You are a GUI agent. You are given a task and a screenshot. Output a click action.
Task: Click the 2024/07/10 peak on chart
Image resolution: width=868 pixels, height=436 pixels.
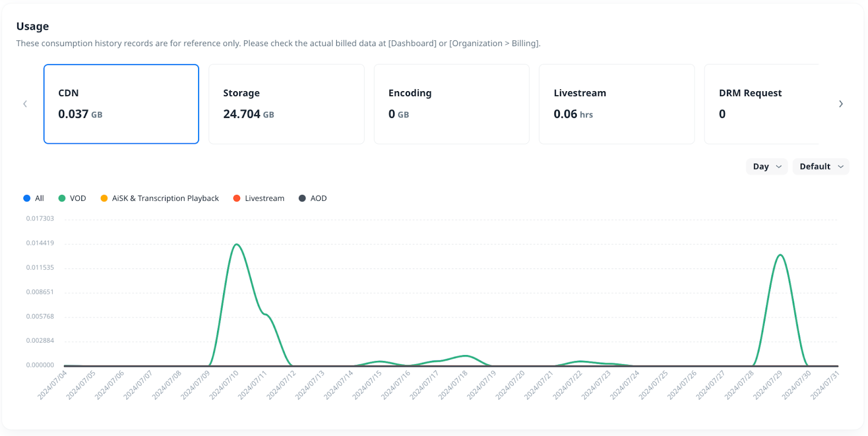[x=237, y=245]
